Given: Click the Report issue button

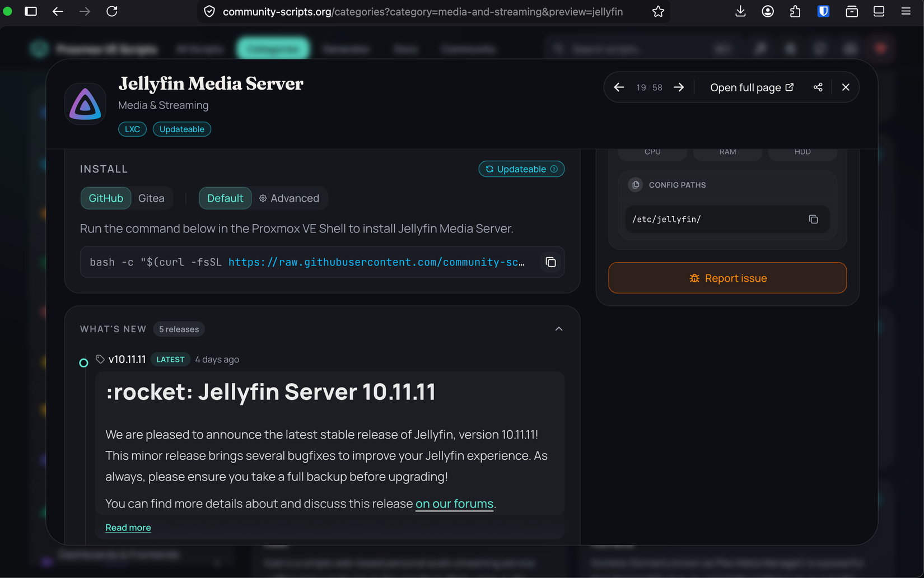Looking at the screenshot, I should pyautogui.click(x=727, y=278).
